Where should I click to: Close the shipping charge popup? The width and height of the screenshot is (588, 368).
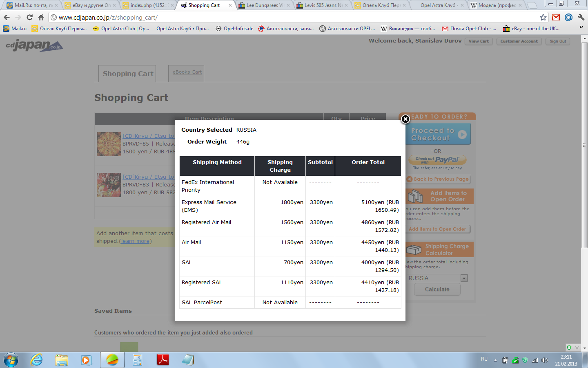point(405,119)
